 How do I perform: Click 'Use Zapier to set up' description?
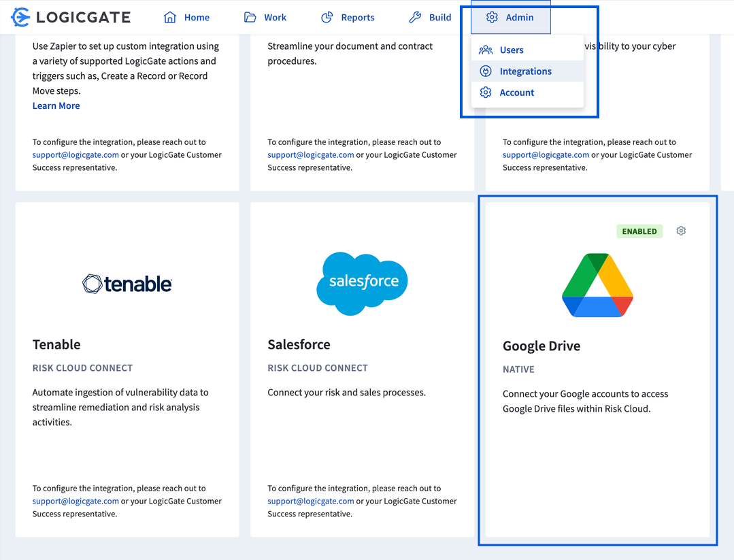click(125, 68)
